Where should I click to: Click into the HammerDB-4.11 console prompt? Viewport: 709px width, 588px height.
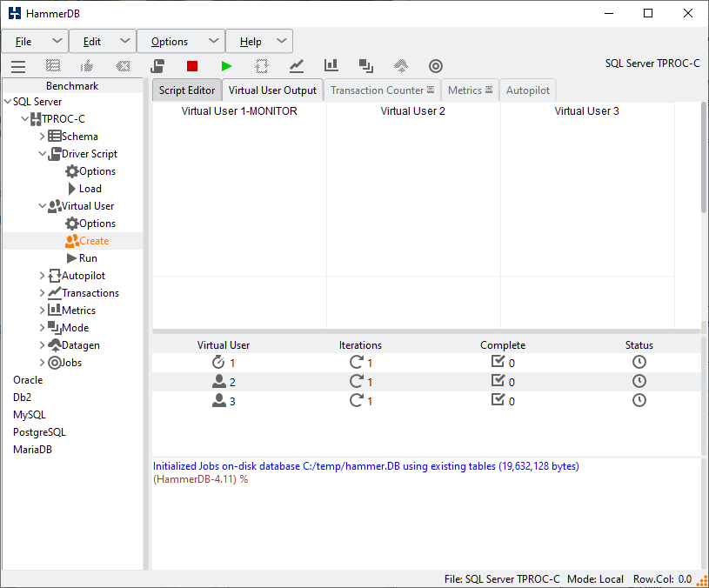201,479
